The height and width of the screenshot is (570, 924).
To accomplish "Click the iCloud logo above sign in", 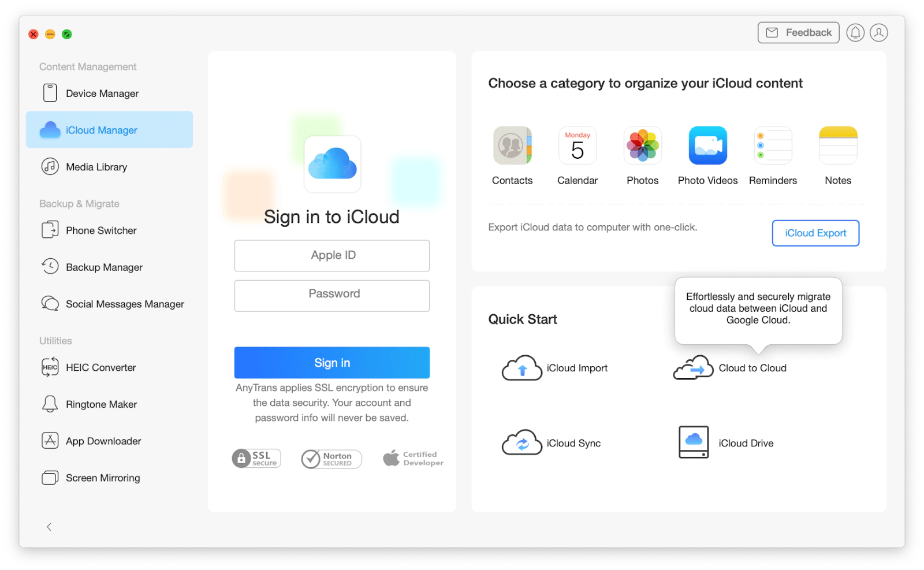I will (x=333, y=164).
